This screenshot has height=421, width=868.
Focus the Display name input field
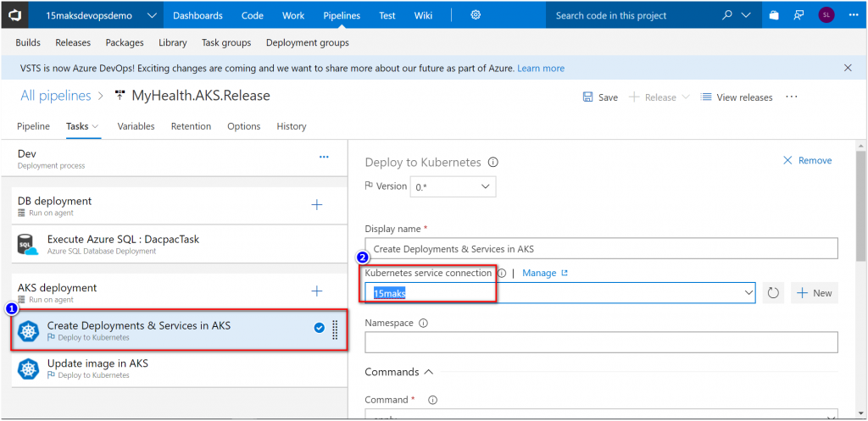tap(601, 248)
